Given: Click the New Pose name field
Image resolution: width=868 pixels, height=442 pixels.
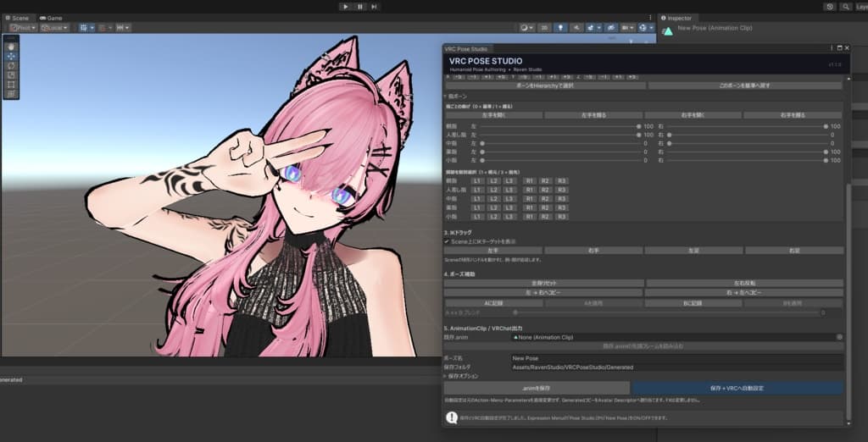Looking at the screenshot, I should point(677,358).
